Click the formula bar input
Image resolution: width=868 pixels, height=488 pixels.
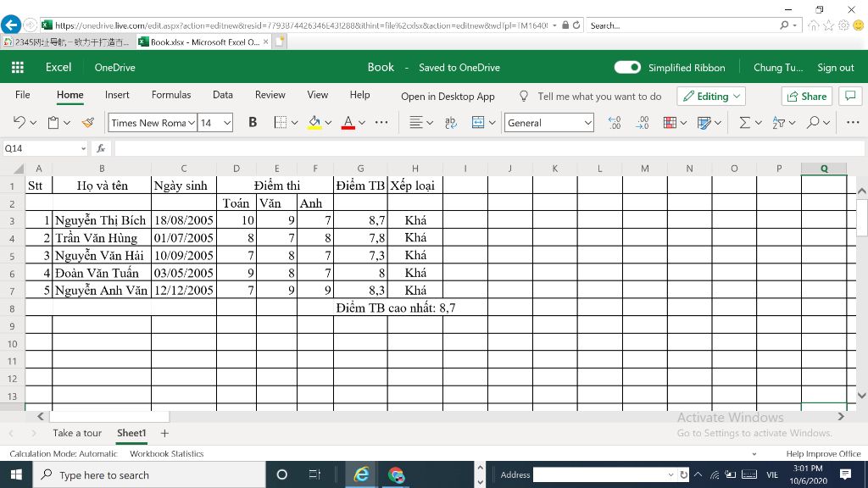coord(488,148)
